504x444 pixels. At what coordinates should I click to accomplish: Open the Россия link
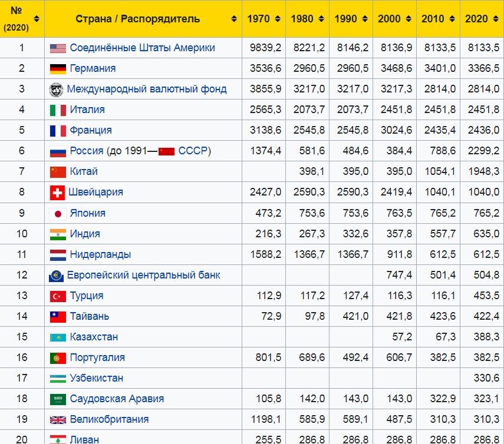pos(87,151)
